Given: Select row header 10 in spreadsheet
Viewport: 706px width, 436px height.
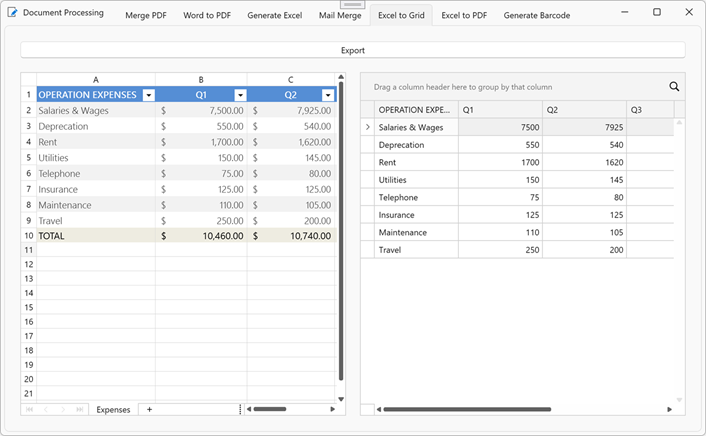Looking at the screenshot, I should pyautogui.click(x=29, y=236).
